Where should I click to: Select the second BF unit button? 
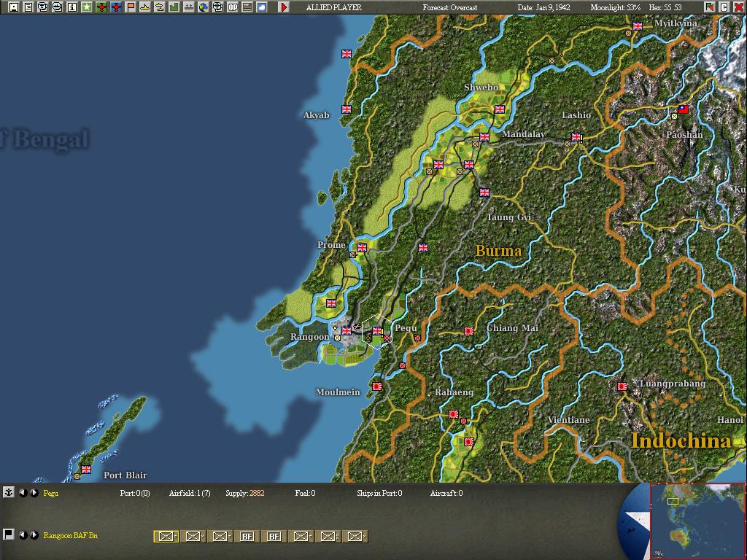pos(274,536)
